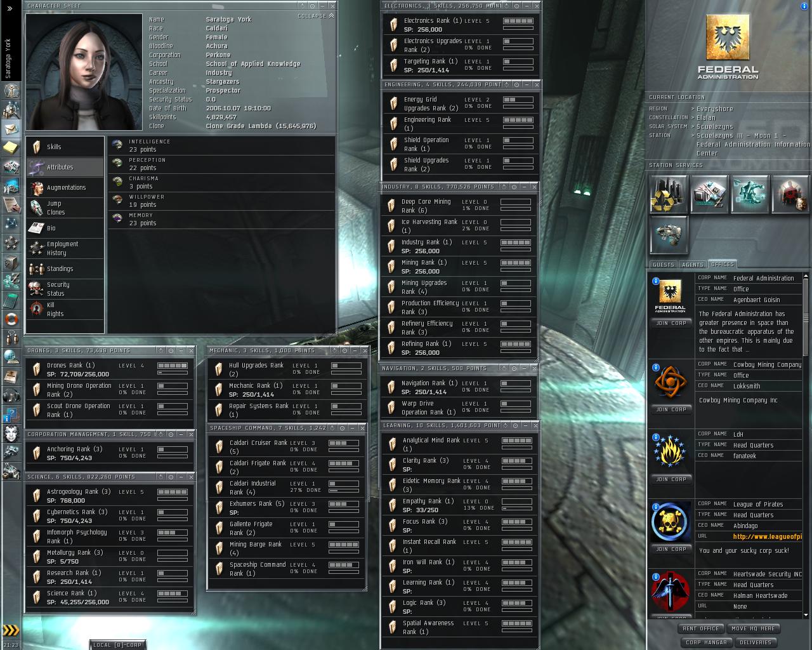Viewport: 812px width, 650px height.
Task: Toggle starburst pin on Mechanic window header
Action: pyautogui.click(x=334, y=350)
